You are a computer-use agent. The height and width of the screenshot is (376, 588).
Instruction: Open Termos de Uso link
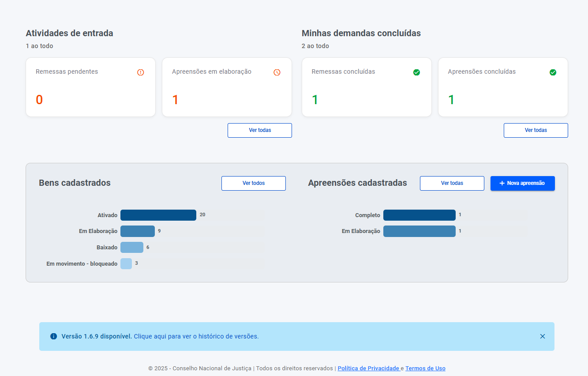pyautogui.click(x=425, y=368)
